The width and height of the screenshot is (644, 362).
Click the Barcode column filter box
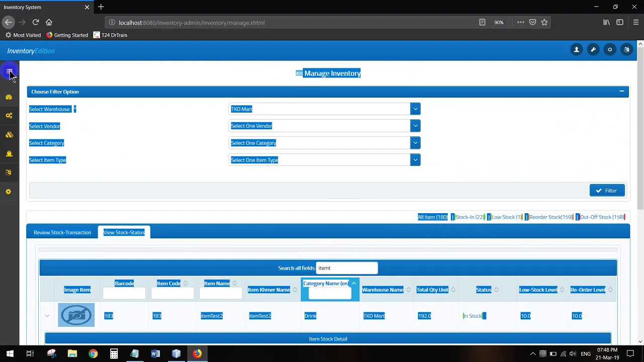pos(124,293)
